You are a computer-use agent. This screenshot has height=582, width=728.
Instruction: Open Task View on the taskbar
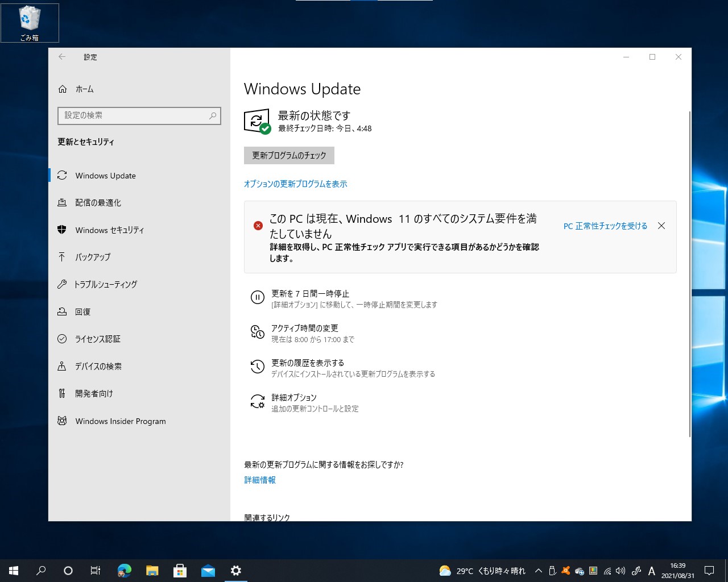click(96, 571)
